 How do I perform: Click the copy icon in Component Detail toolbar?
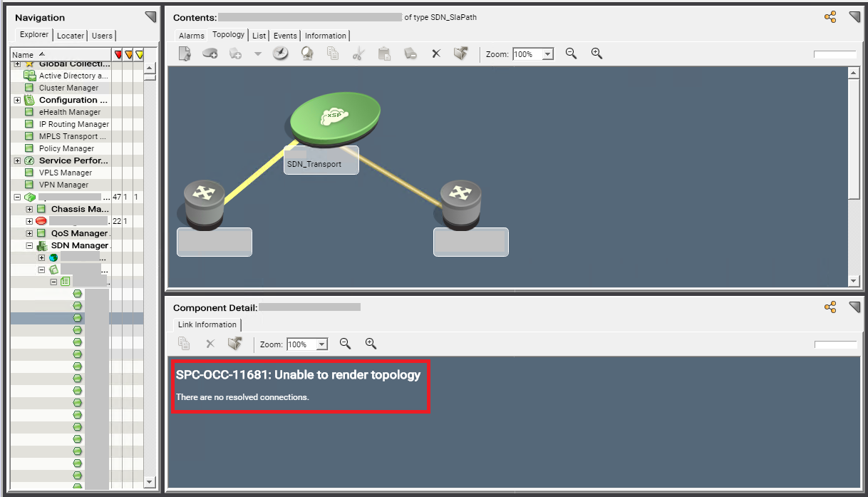(184, 344)
